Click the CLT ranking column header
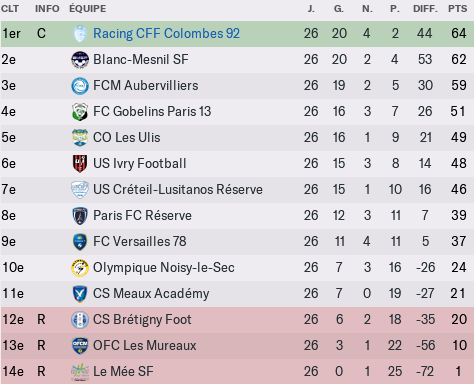Screen dimensions: 474x384 click(x=10, y=8)
